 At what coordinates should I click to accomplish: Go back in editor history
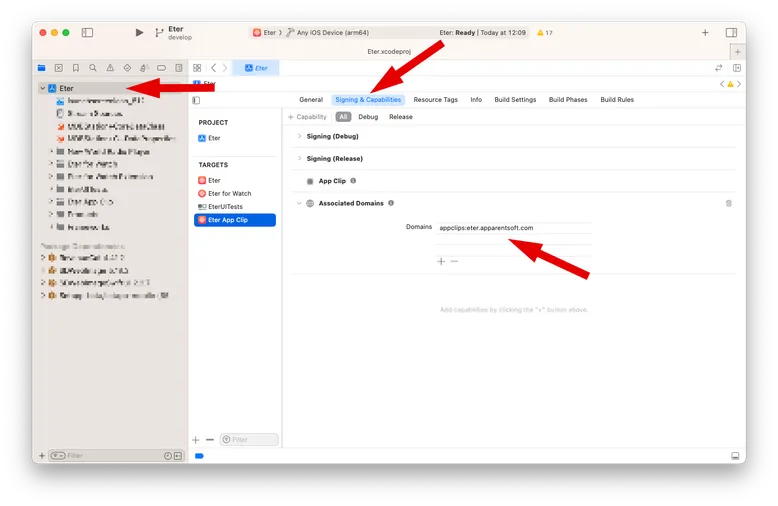click(x=213, y=68)
